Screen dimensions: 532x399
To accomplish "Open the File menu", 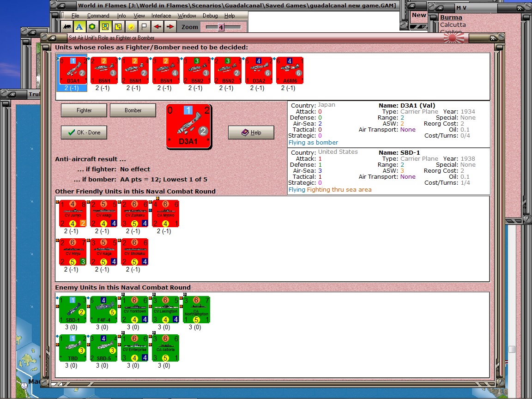I will (75, 16).
